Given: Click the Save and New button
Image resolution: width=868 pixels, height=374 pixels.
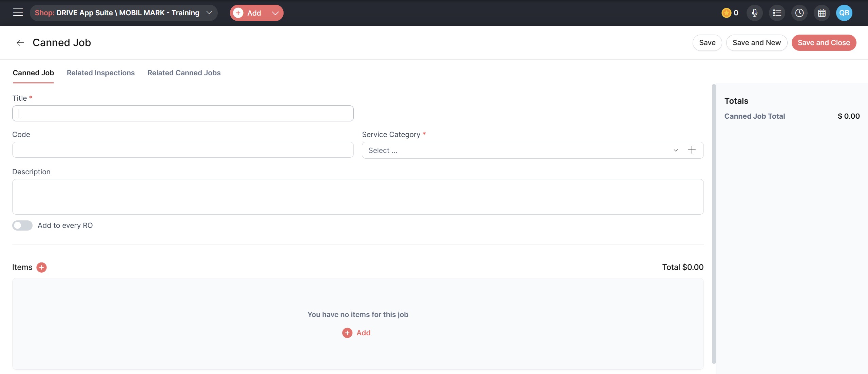Looking at the screenshot, I should click(756, 43).
